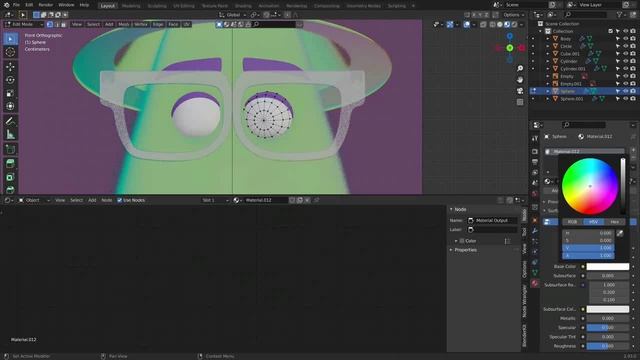Click the viewport zoom magnifier icon

tap(520, 68)
